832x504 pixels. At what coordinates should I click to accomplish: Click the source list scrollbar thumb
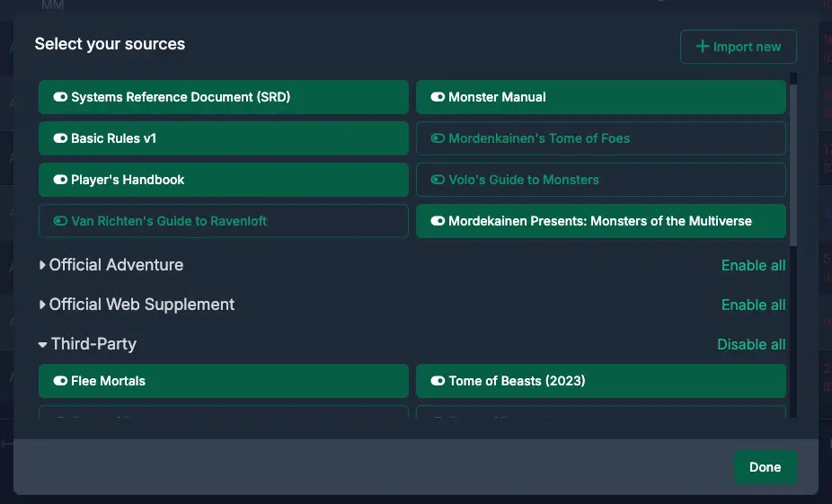(793, 165)
